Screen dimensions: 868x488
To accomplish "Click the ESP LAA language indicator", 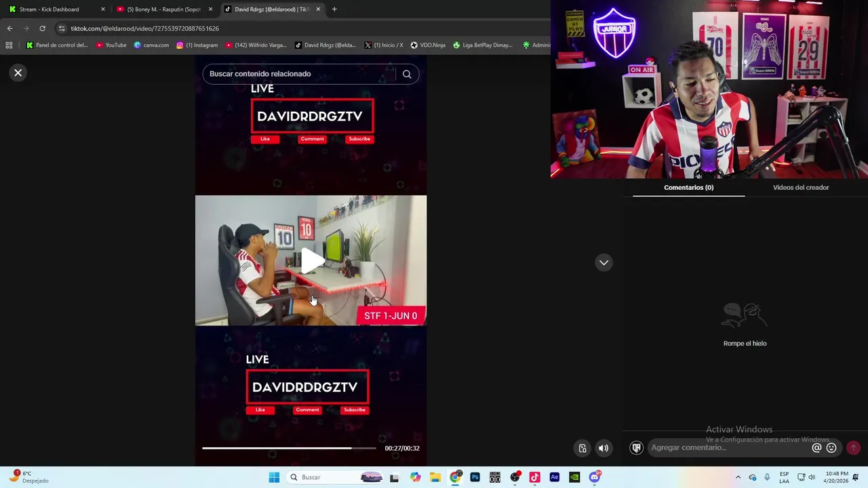I will click(784, 477).
